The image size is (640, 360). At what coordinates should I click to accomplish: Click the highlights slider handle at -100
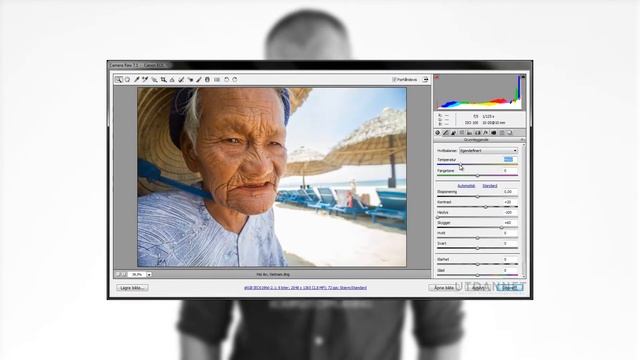[438, 217]
